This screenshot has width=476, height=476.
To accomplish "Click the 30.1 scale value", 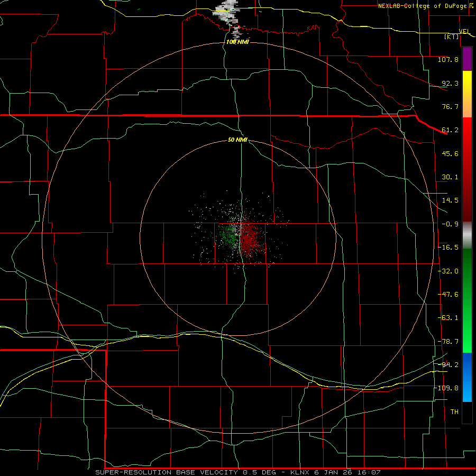I will click(x=450, y=177).
